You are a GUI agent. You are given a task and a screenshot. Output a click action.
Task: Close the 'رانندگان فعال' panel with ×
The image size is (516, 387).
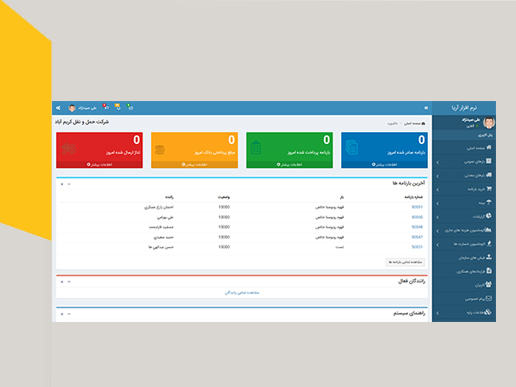[62, 282]
